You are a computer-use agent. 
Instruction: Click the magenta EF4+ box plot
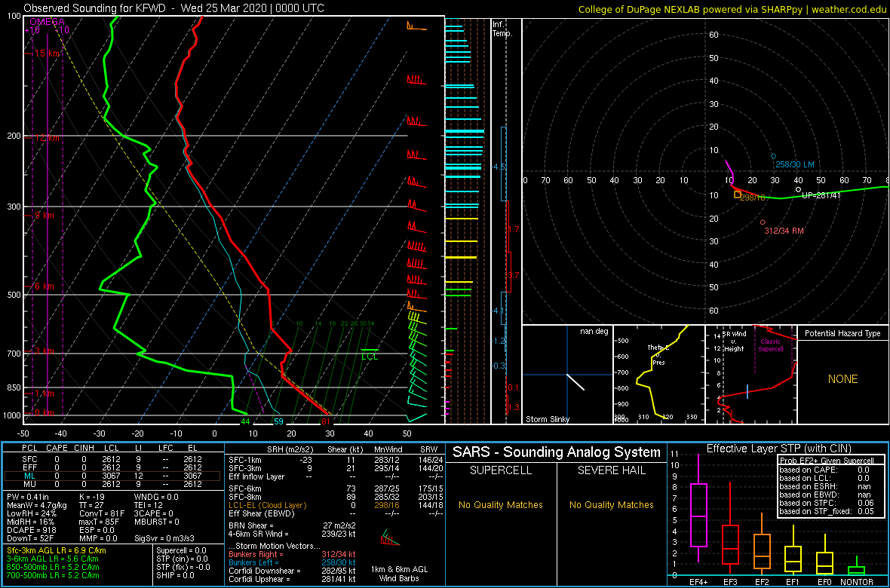click(x=698, y=508)
